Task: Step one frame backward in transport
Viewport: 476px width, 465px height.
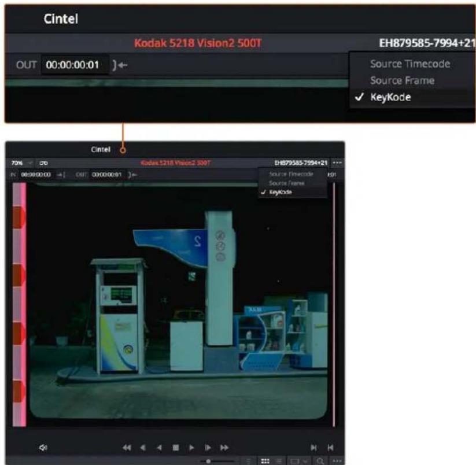Action: (143, 448)
